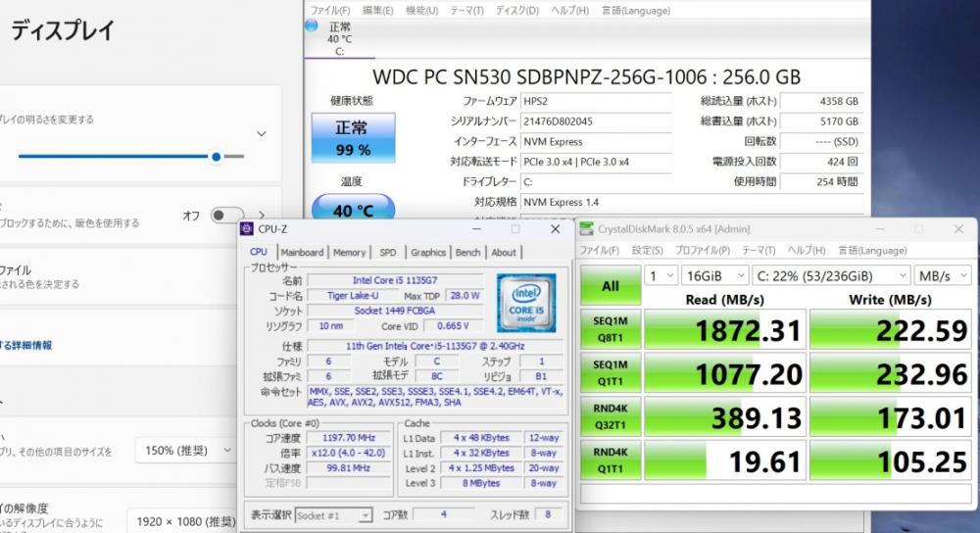Click the firmware field HPS2
980x533 pixels.
click(x=596, y=101)
